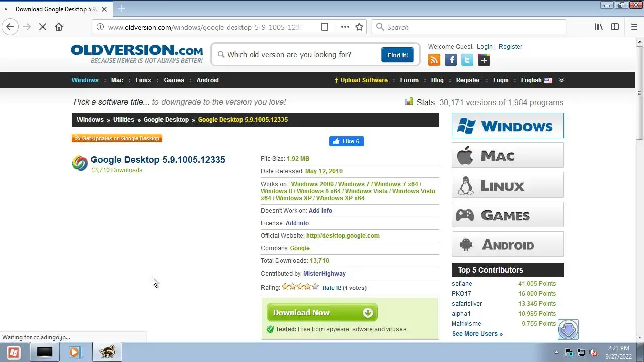
Task: Open the Library icon in Firefox toolbar
Action: (x=599, y=27)
